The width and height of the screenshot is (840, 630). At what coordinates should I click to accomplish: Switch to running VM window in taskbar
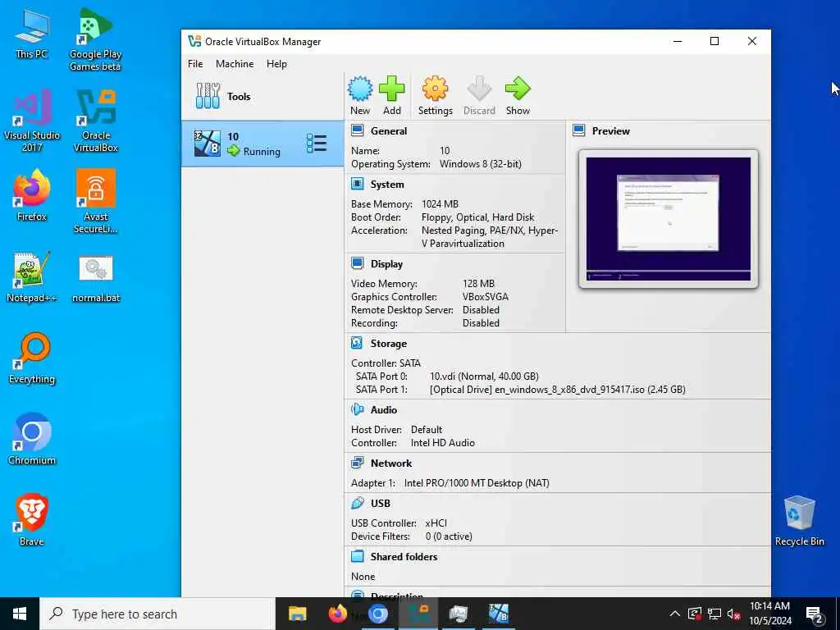tap(498, 614)
